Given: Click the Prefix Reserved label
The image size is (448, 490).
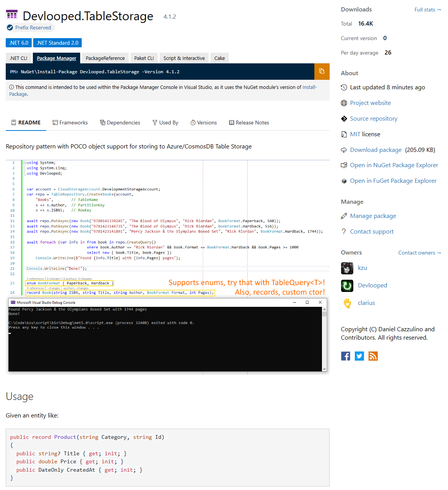Looking at the screenshot, I should coord(33,27).
